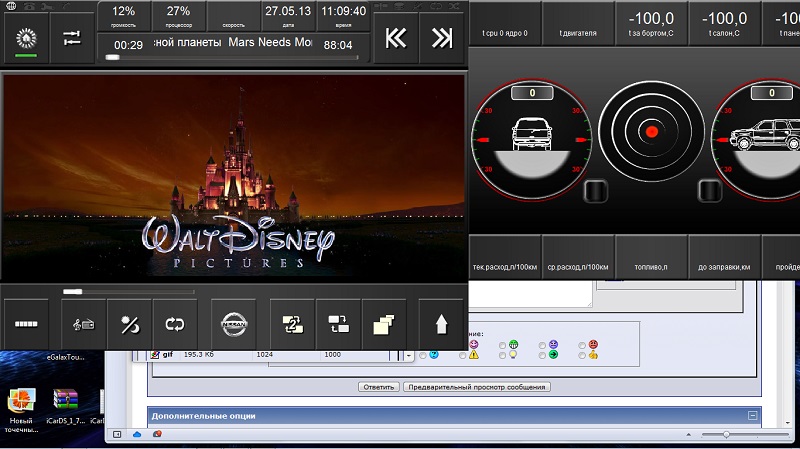Click Предварительный просмотр сообщения button
The width and height of the screenshot is (800, 449).
(x=476, y=387)
